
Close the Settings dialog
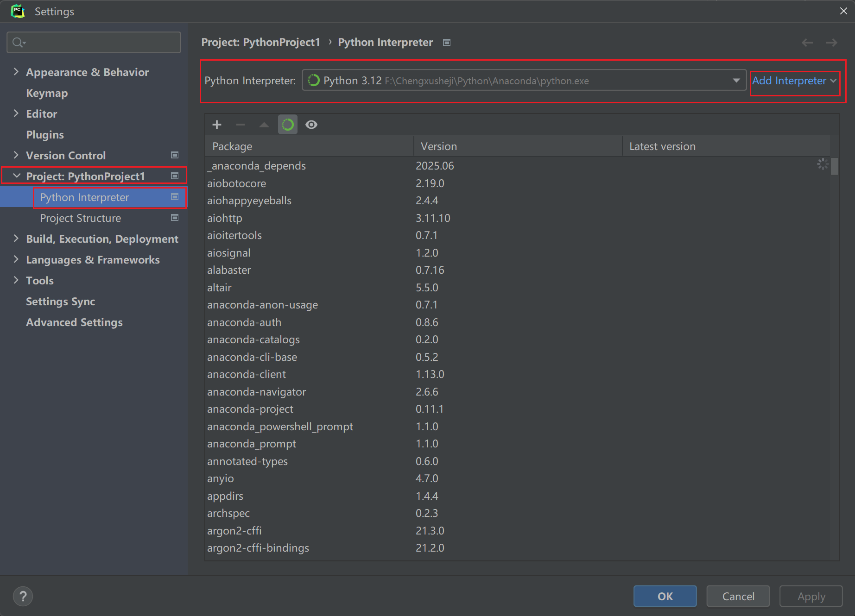[843, 11]
